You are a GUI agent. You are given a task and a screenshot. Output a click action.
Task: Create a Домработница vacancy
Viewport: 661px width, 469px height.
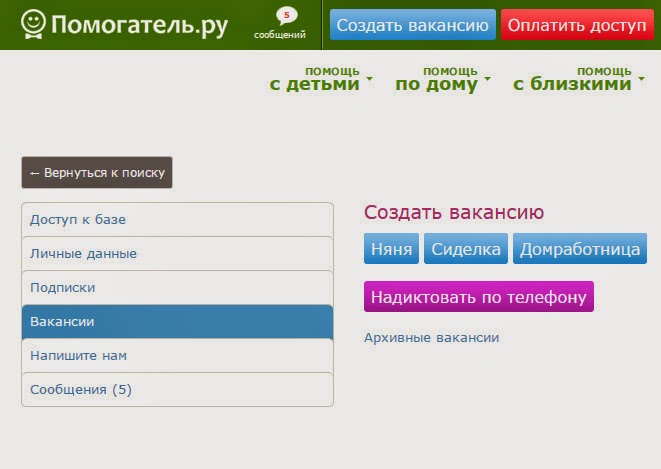[580, 249]
